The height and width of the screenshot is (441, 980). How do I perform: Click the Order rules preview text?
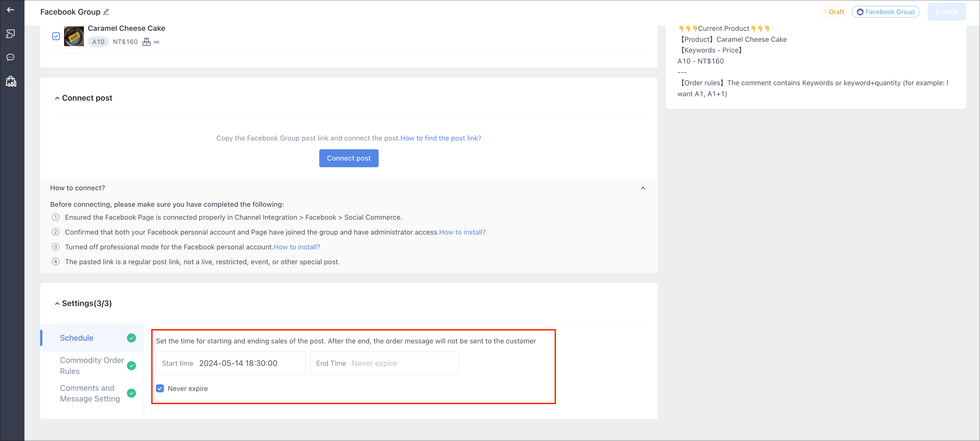813,88
